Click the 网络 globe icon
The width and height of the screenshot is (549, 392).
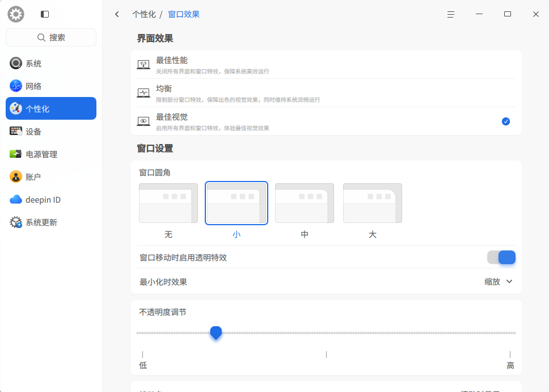(x=16, y=86)
